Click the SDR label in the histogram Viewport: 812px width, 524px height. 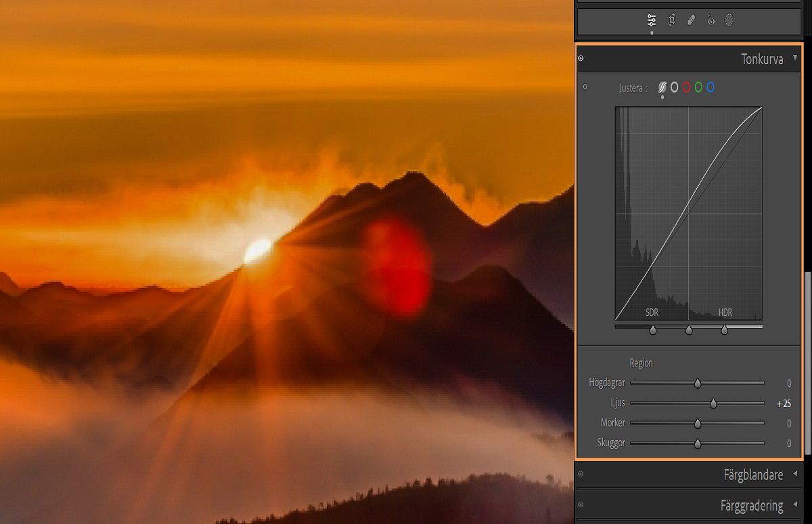(652, 312)
